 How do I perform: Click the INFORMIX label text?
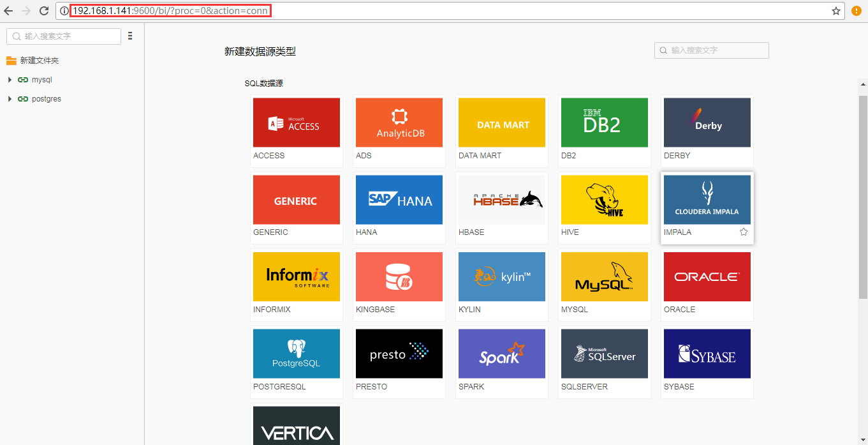pos(272,309)
